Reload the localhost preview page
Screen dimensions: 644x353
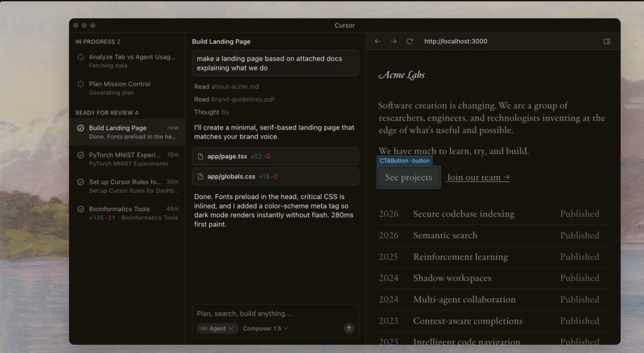coord(409,41)
